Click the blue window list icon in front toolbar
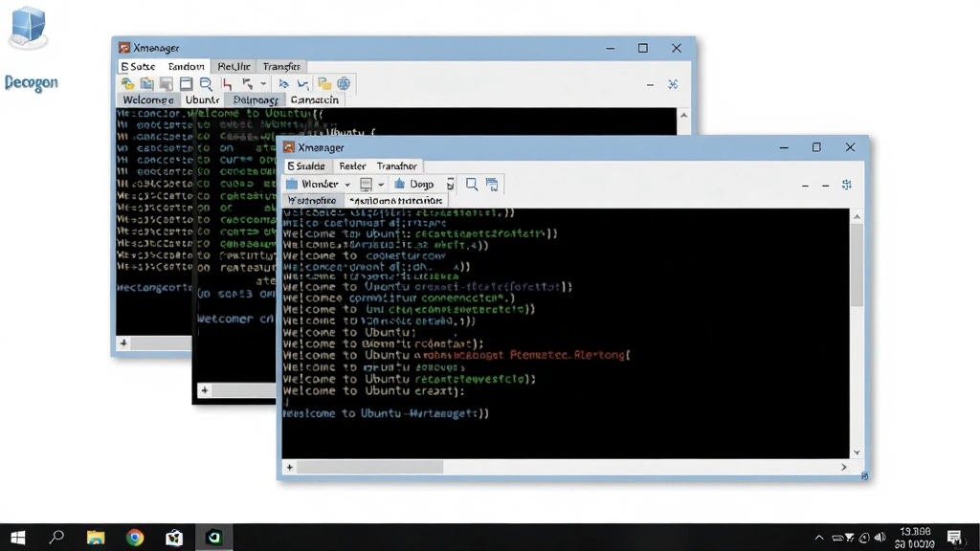The width and height of the screenshot is (980, 551). pyautogui.click(x=493, y=185)
